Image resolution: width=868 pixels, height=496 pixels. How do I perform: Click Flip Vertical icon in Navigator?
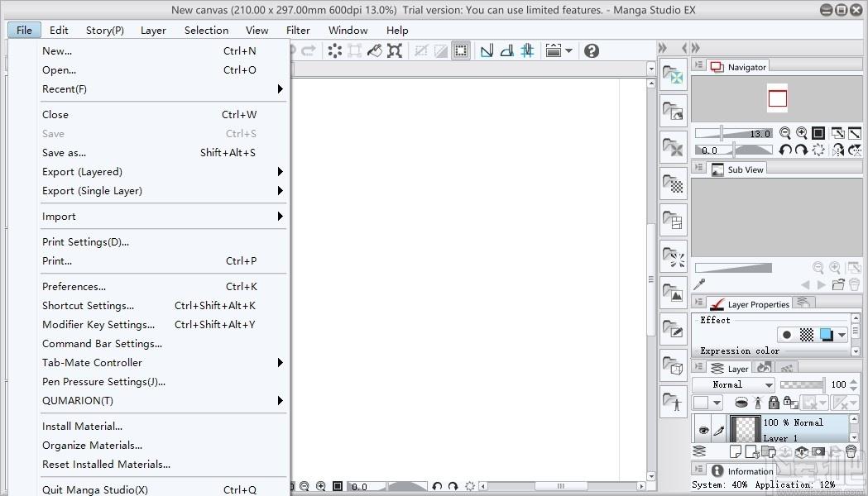tap(855, 150)
